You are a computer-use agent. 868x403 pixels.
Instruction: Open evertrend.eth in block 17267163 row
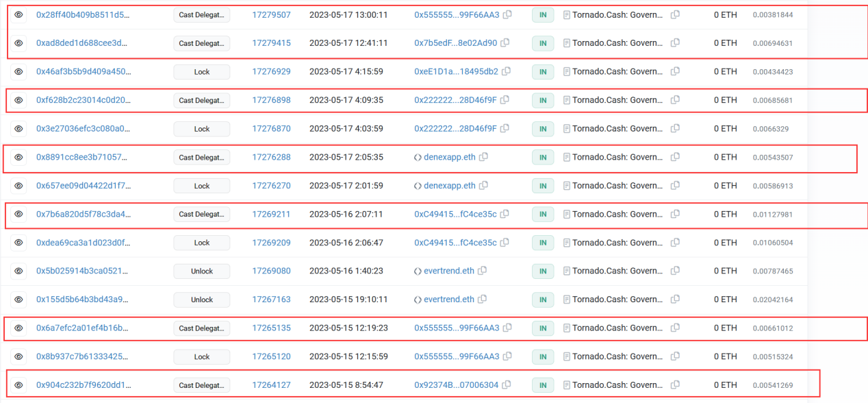449,300
